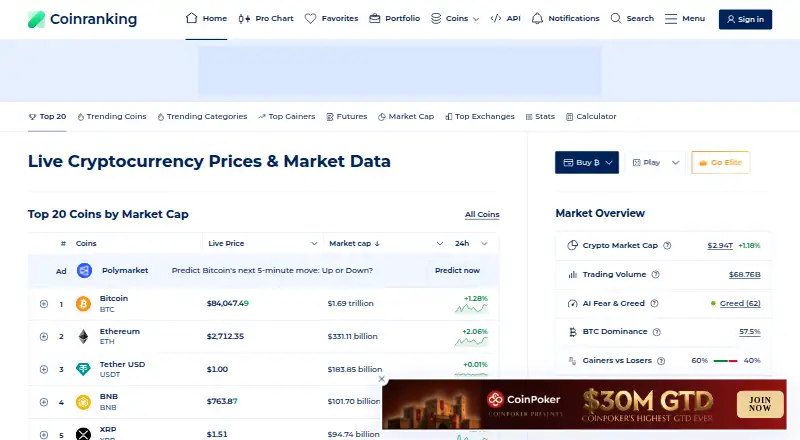800x440 pixels.
Task: Click Gainers vs Losers help icon
Action: [661, 361]
